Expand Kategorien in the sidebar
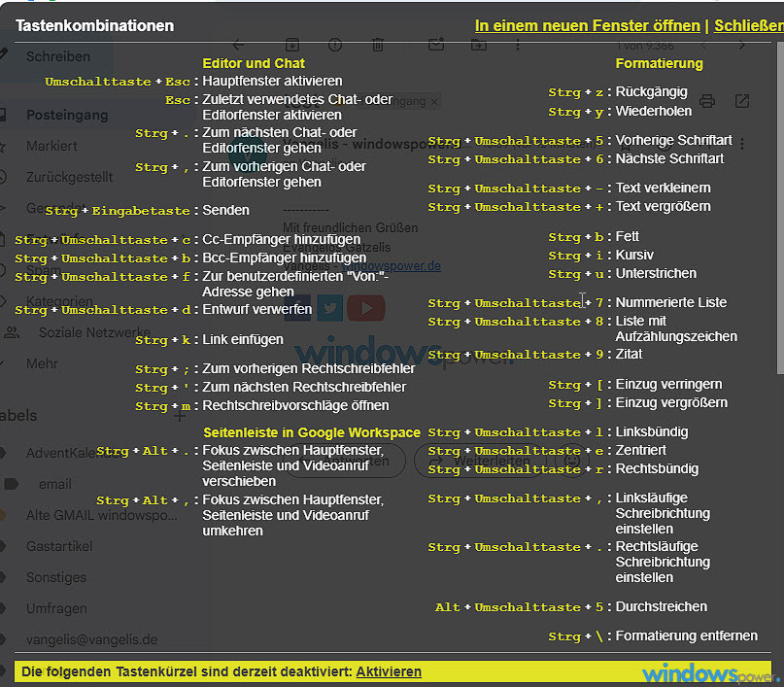The height and width of the screenshot is (687, 784). pyautogui.click(x=59, y=301)
